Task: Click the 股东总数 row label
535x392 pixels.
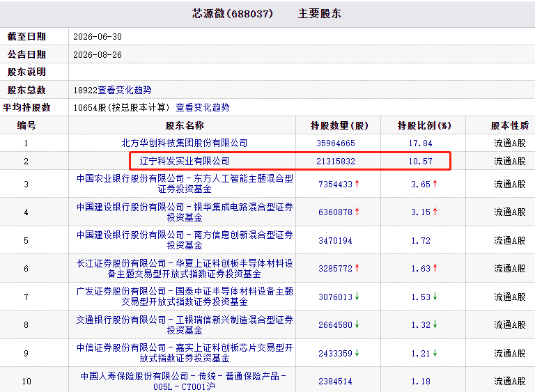Action: point(26,90)
